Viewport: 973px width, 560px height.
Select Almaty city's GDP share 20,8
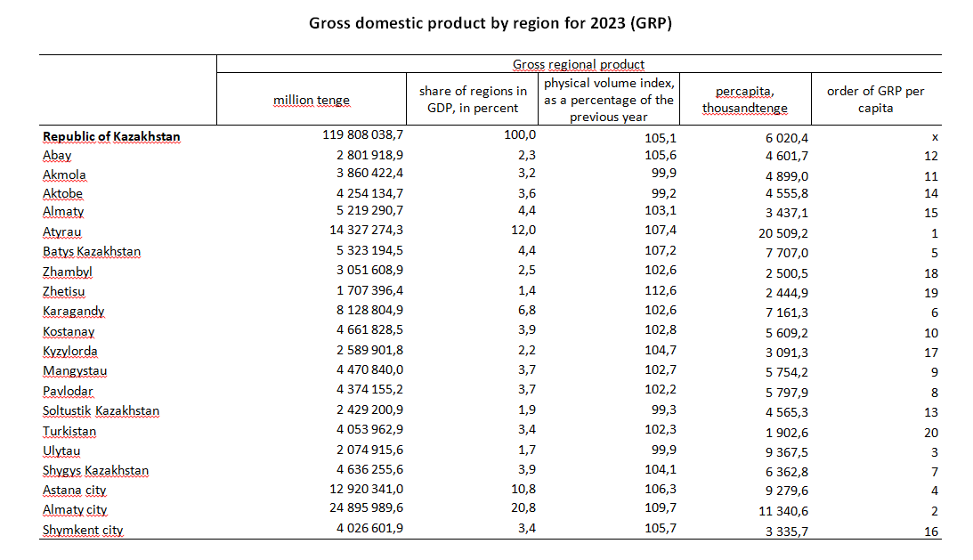[x=522, y=509]
